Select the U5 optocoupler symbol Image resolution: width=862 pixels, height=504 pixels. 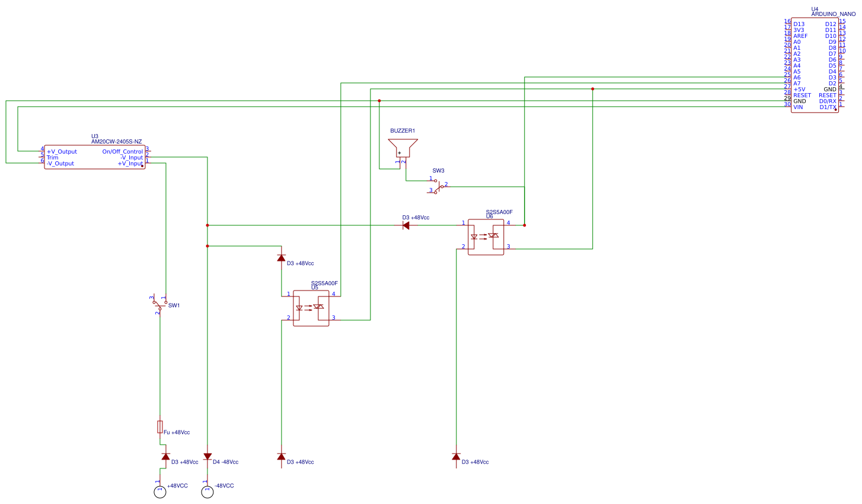pyautogui.click(x=311, y=308)
